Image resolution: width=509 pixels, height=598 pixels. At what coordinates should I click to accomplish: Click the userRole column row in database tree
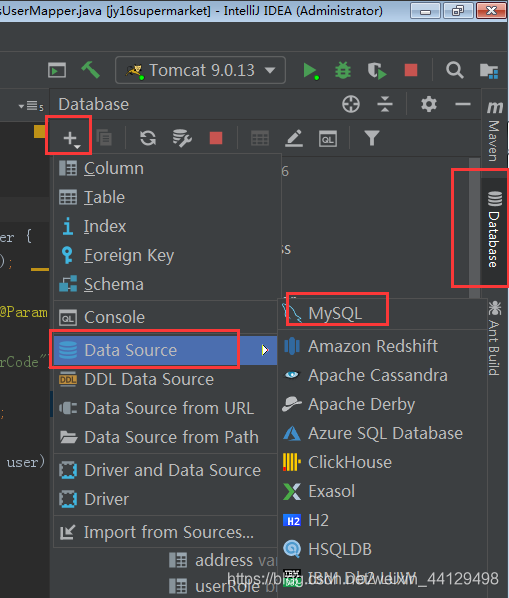pyautogui.click(x=223, y=586)
